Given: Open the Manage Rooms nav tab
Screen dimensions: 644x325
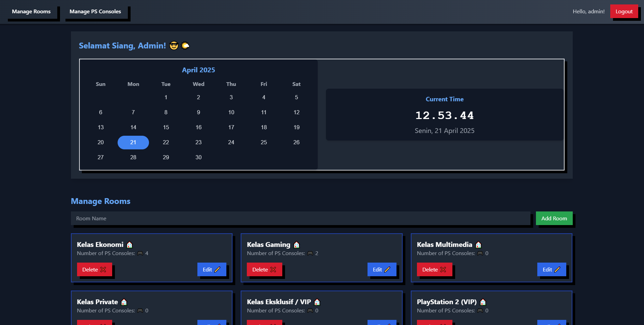Looking at the screenshot, I should coord(31,12).
